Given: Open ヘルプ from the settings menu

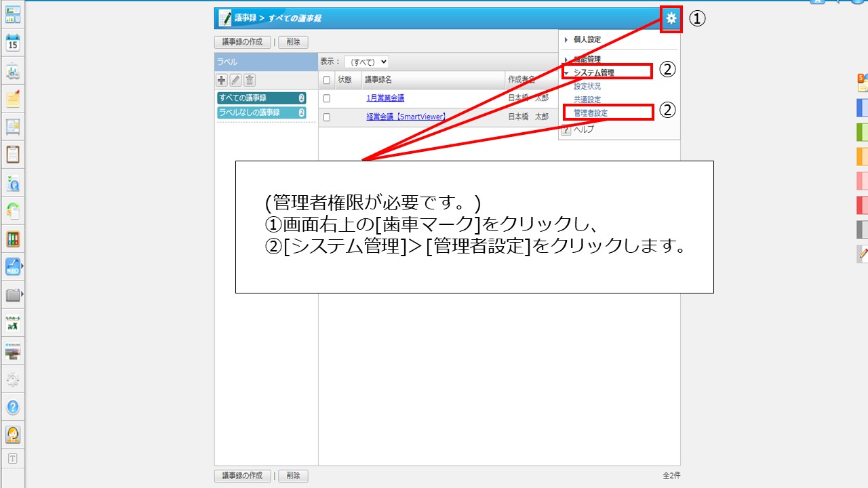Looking at the screenshot, I should [x=584, y=129].
